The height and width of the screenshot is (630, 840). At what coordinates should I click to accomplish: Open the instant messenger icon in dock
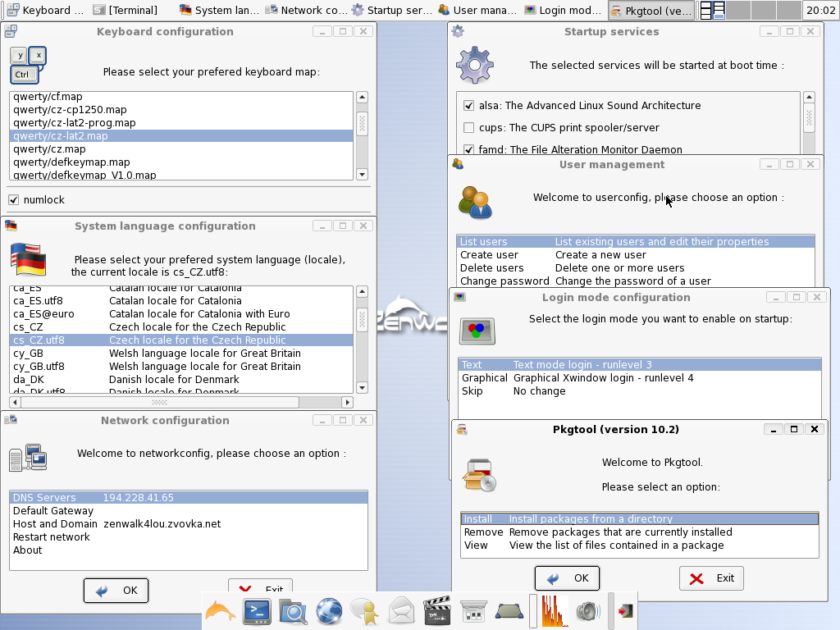point(364,611)
